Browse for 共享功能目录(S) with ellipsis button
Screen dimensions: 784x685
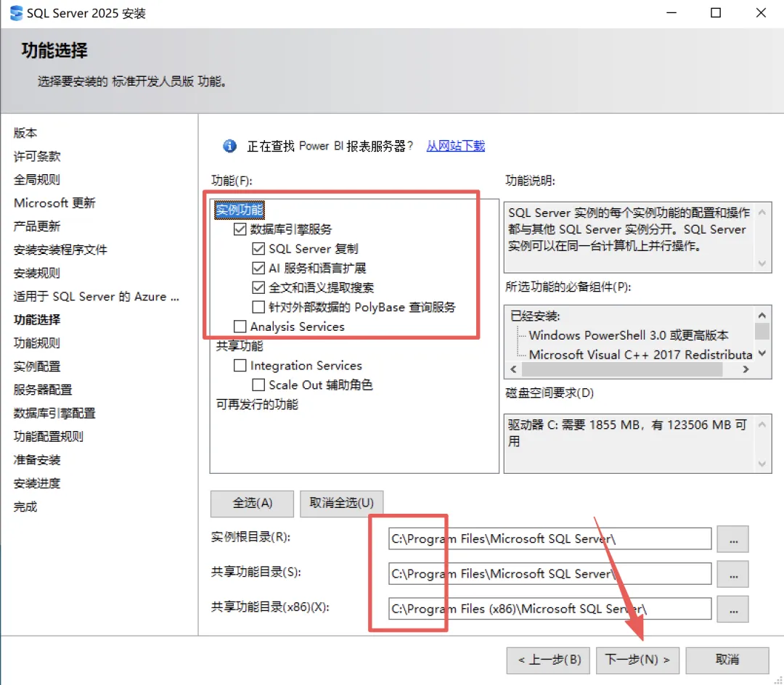click(x=733, y=574)
